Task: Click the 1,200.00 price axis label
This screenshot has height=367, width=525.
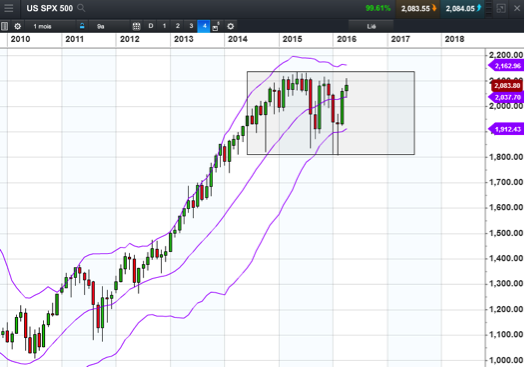Action: [506, 309]
